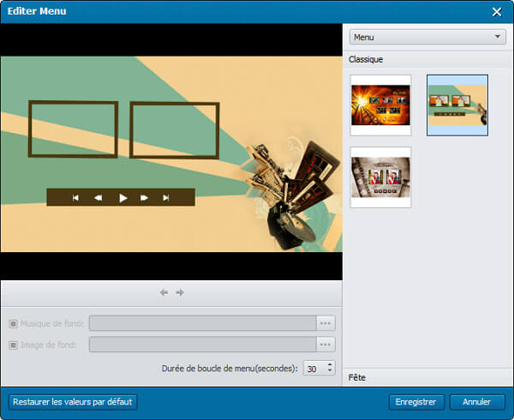
Task: Select the teal and beige retro template
Action: (457, 105)
